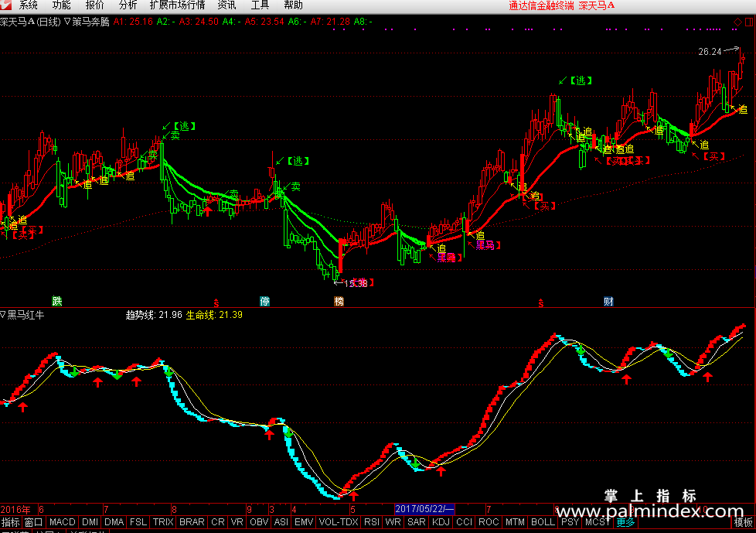Choose the ROC indicator tab
Screen dimensions: 756x533
pos(489,522)
